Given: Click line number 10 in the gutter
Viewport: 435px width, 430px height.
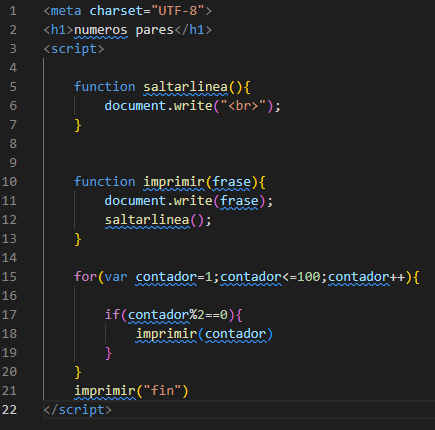Looking at the screenshot, I should tap(9, 182).
